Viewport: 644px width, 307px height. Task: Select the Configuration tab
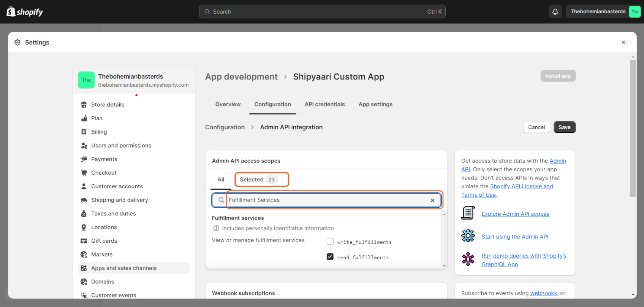pos(273,104)
